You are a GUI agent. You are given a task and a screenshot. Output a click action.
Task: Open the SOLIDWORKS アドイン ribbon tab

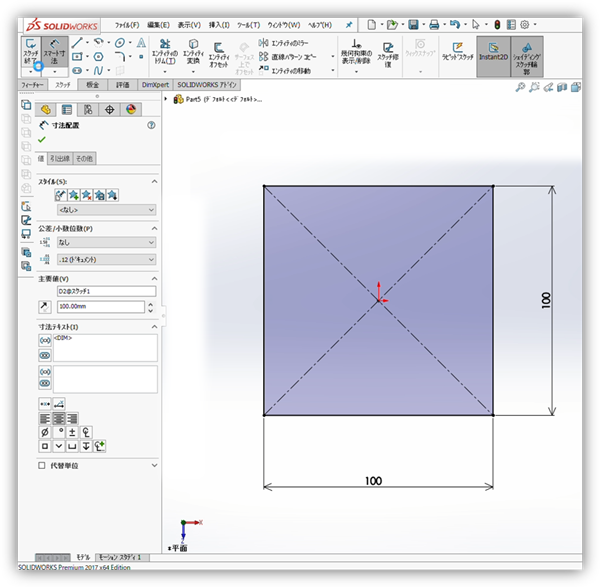coord(207,85)
